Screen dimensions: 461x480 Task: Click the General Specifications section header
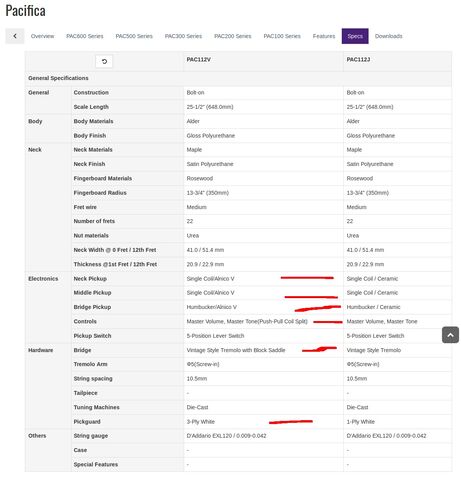pyautogui.click(x=58, y=78)
